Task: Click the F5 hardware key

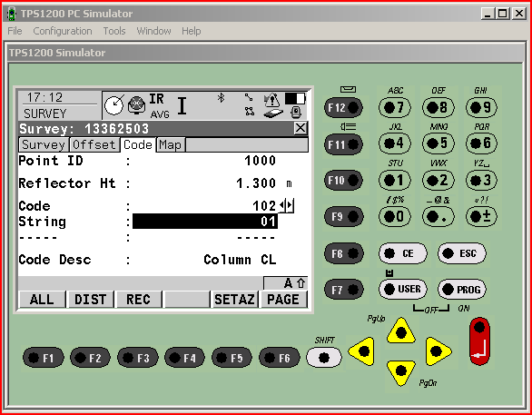Action: (x=232, y=358)
